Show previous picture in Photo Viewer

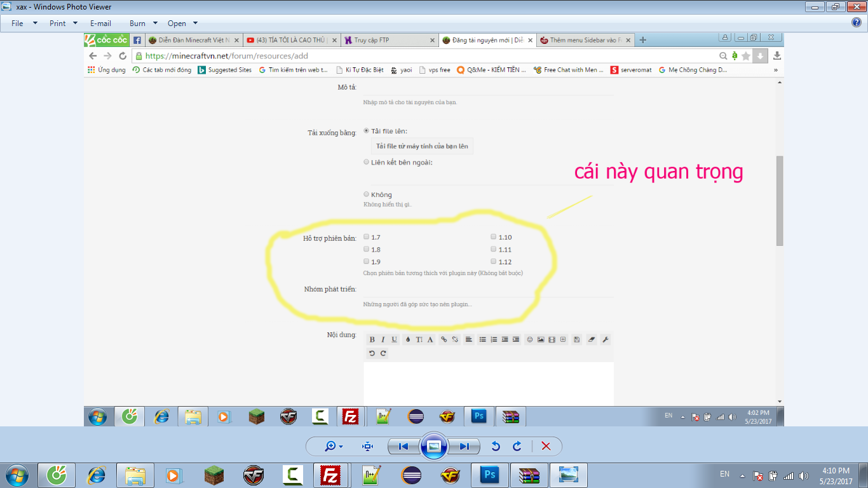(403, 446)
